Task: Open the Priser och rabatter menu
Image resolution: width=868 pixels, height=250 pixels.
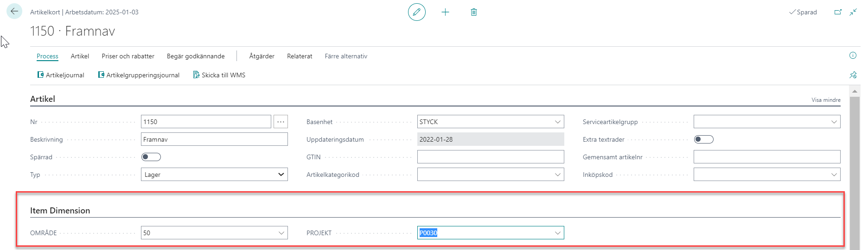Action: coord(128,56)
